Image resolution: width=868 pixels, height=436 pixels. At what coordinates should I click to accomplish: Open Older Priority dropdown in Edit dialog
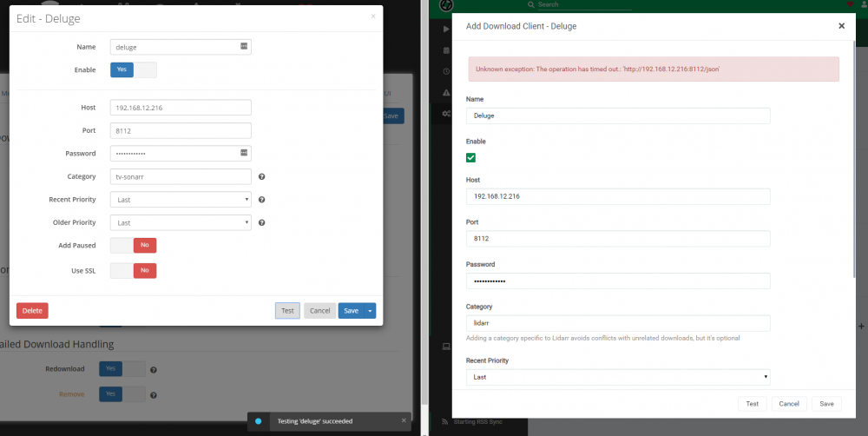[181, 222]
